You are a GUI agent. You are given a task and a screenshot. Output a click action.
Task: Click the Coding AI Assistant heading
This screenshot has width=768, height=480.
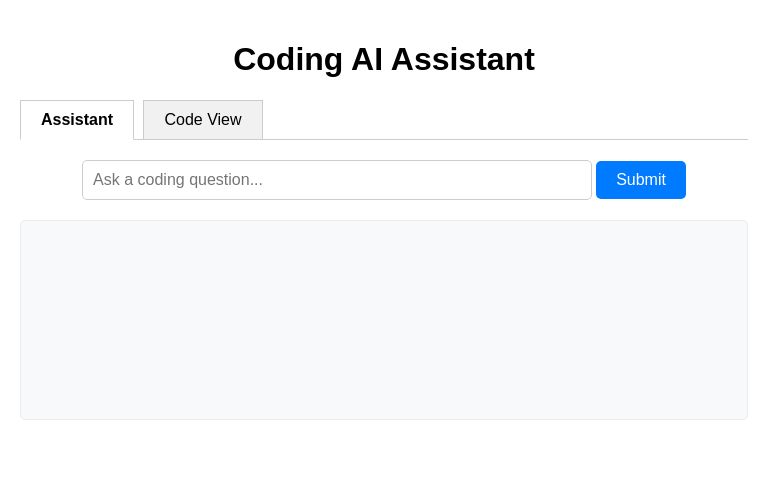(x=384, y=59)
